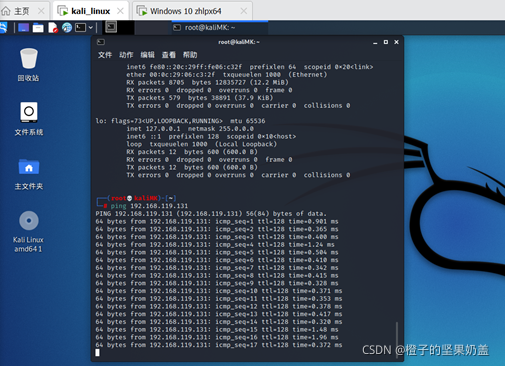Close the Windows 10 zhlpx64 tab
This screenshot has height=366, width=505.
244,11
